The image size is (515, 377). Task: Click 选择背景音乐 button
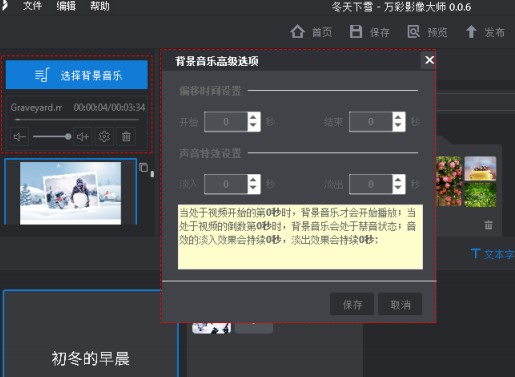(77, 75)
